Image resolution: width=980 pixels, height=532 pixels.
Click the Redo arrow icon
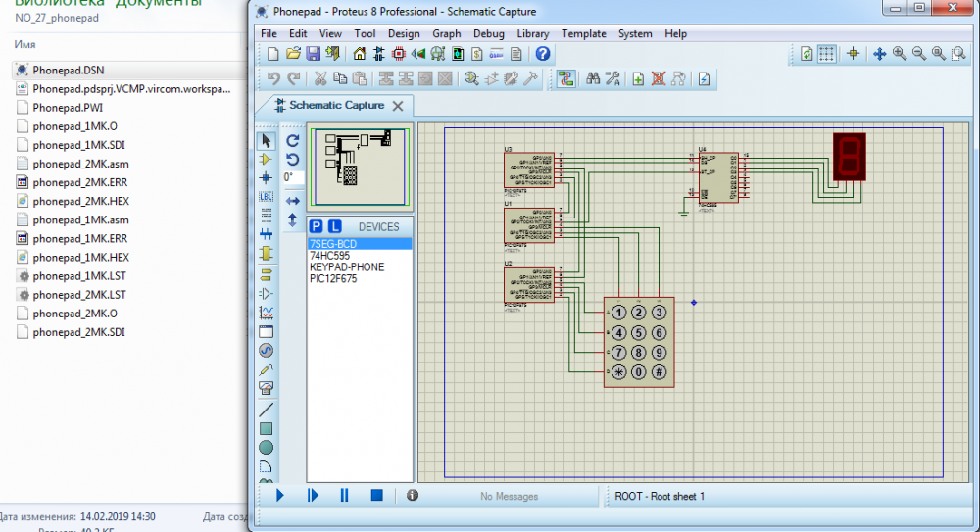[x=293, y=78]
